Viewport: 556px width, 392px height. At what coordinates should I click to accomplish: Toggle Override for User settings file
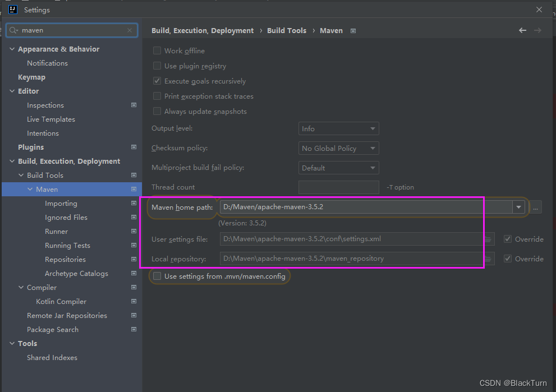click(508, 239)
